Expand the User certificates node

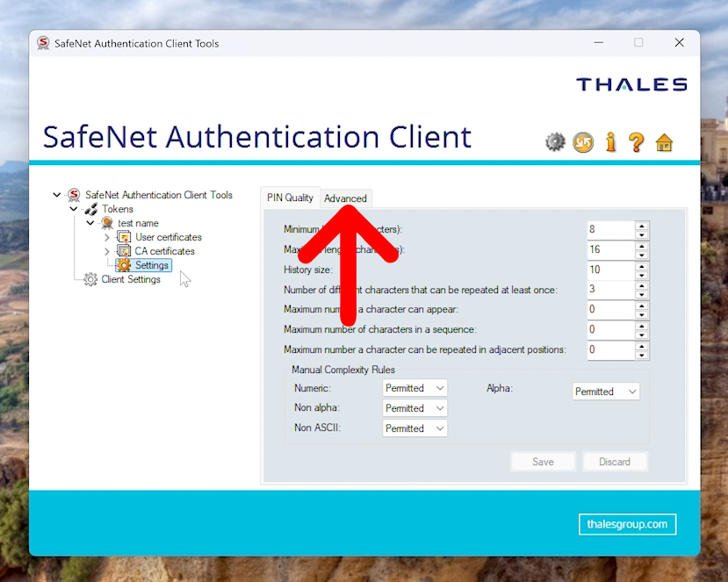pyautogui.click(x=107, y=237)
